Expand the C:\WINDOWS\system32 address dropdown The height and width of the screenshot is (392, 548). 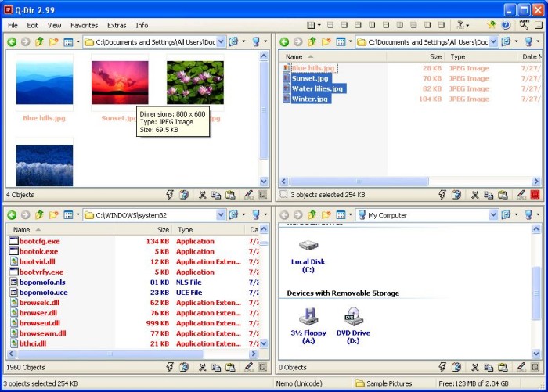(221, 215)
